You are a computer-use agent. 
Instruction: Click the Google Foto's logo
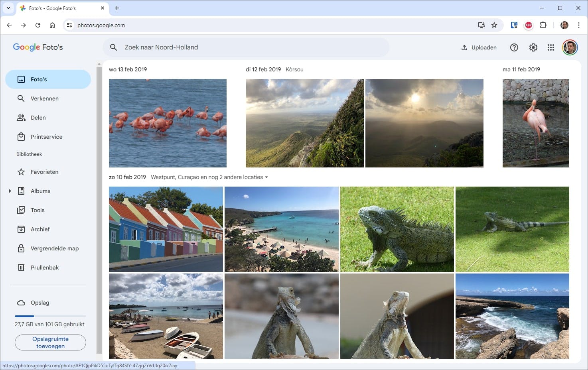tap(38, 47)
